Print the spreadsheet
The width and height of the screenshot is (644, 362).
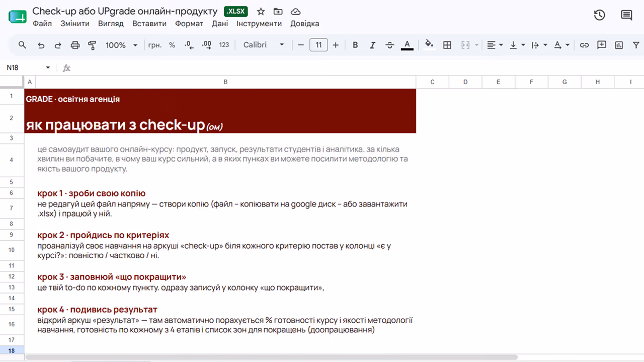click(75, 45)
